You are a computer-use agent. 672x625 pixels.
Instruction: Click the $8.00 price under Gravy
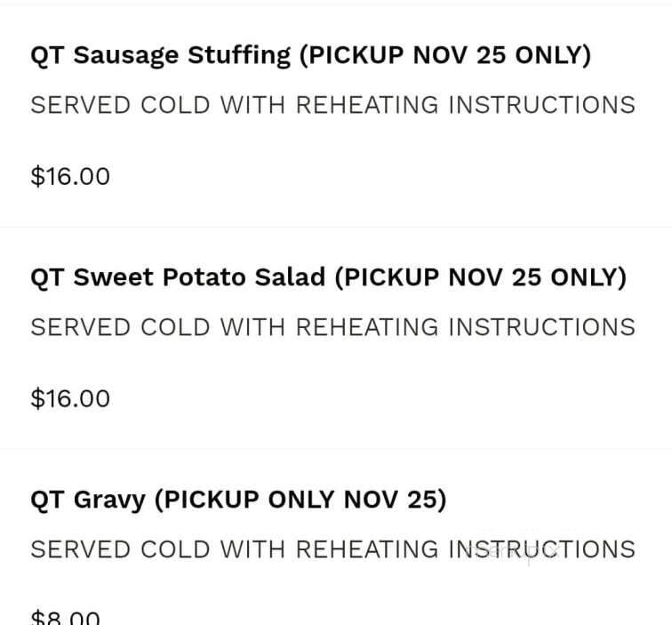point(65,617)
